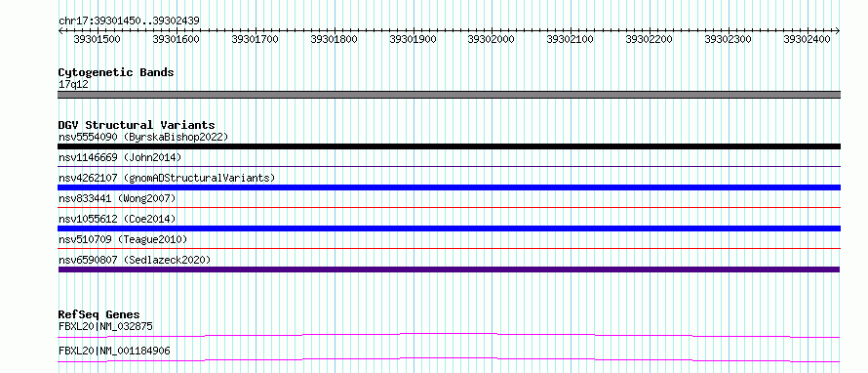Click the magenta FBXL20 NM_001184906 transcript line

pos(449,359)
